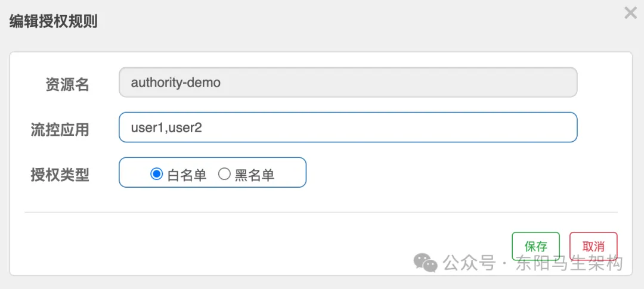
Task: Focus the 流控应用 input field
Action: tap(348, 128)
